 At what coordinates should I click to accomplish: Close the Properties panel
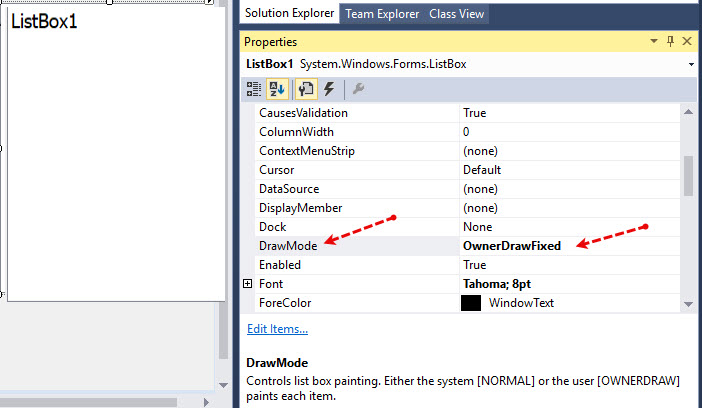[x=687, y=41]
